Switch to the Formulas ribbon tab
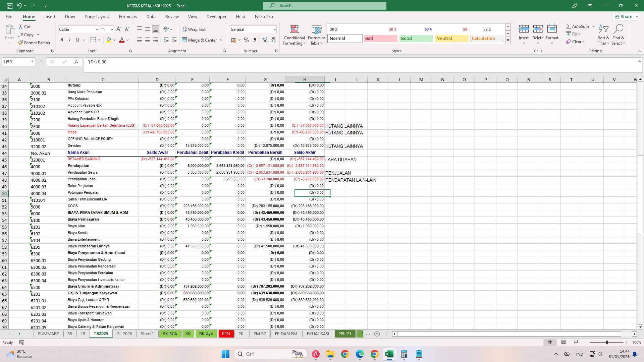 128,16
